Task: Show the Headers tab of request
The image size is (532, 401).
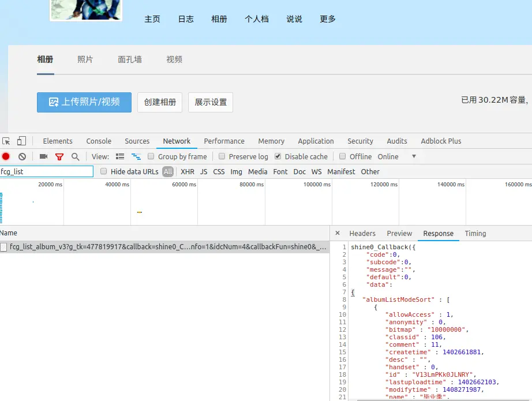Action: [x=362, y=234]
